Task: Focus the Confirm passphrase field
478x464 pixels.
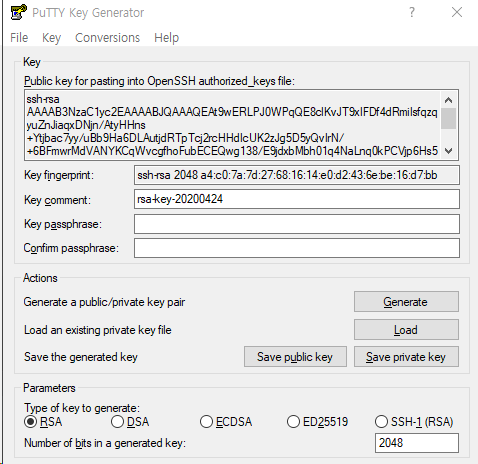Action: pyautogui.click(x=297, y=248)
